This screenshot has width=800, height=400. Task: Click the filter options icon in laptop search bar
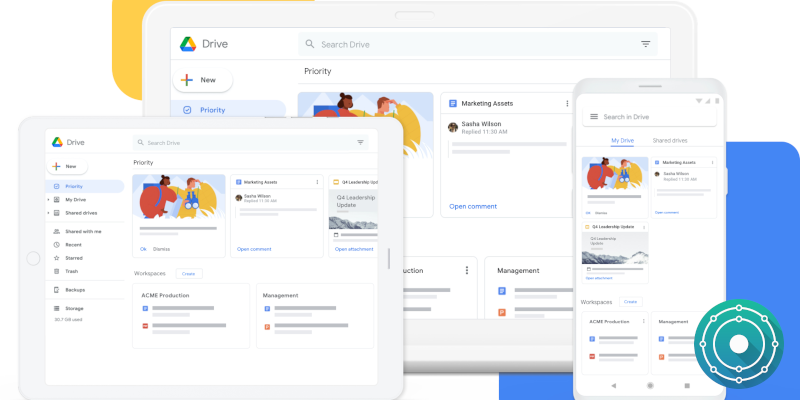tap(645, 44)
